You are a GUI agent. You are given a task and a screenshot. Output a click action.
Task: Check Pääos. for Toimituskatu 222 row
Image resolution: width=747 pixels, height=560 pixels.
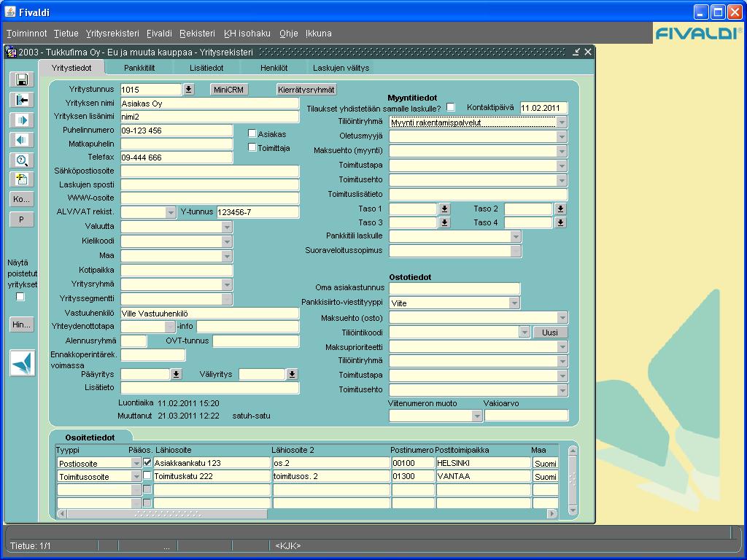[x=147, y=475]
